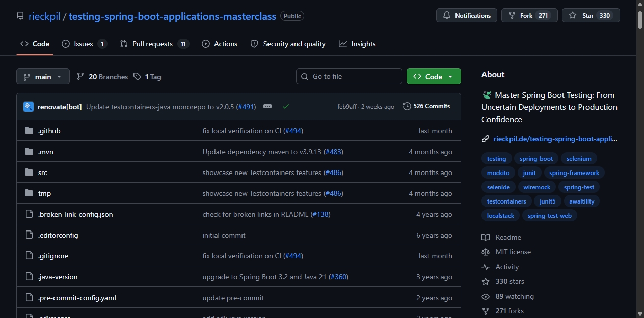This screenshot has width=644, height=318.
Task: Open the Insights tab
Action: 357,44
